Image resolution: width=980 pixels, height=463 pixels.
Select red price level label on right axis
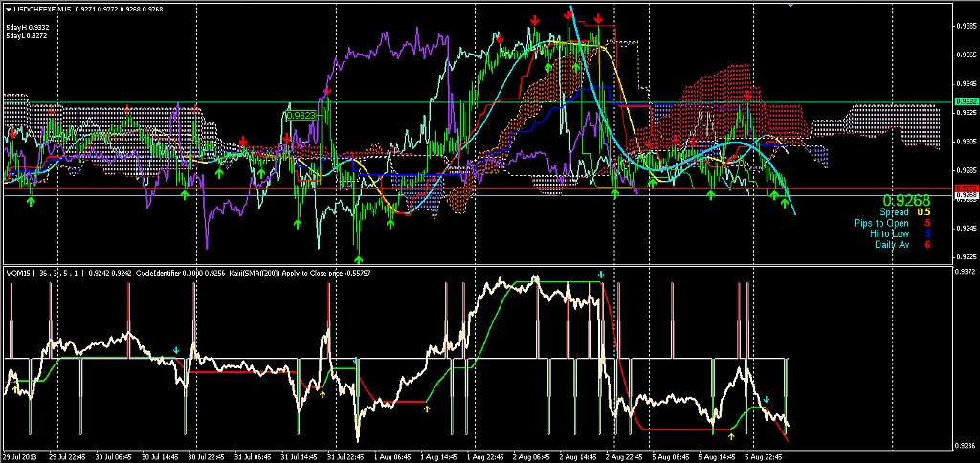pyautogui.click(x=965, y=188)
